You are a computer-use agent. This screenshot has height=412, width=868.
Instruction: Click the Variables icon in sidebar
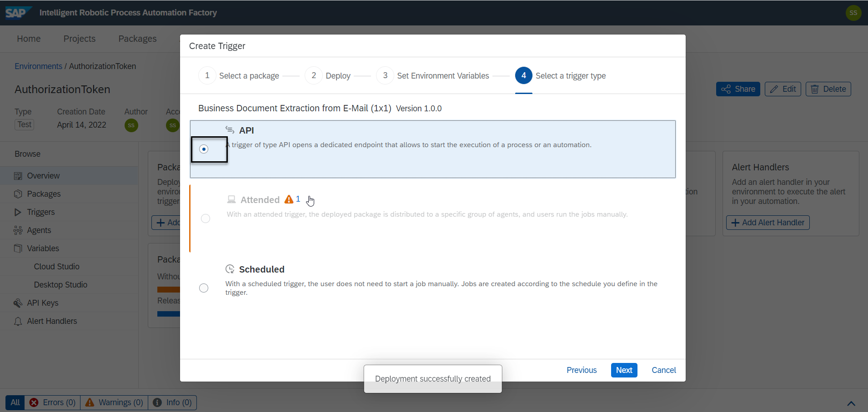(18, 248)
